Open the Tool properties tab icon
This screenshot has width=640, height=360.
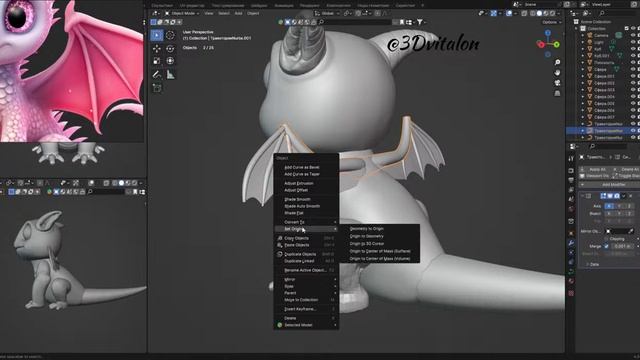pos(571,158)
